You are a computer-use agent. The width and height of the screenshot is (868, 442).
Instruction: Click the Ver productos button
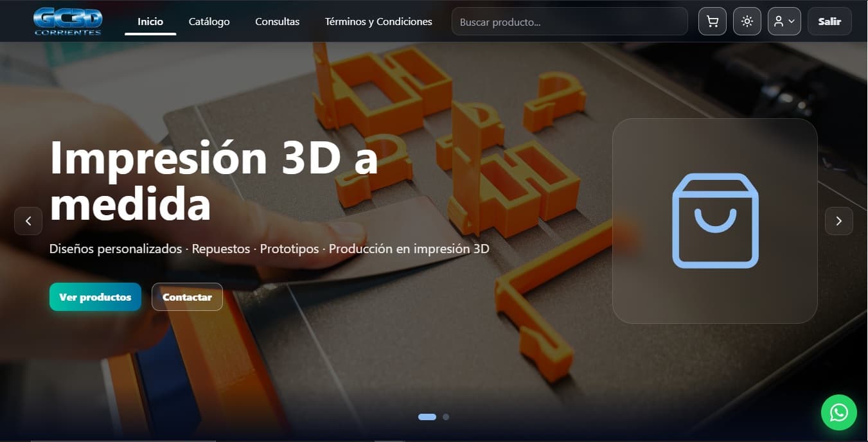pyautogui.click(x=94, y=297)
